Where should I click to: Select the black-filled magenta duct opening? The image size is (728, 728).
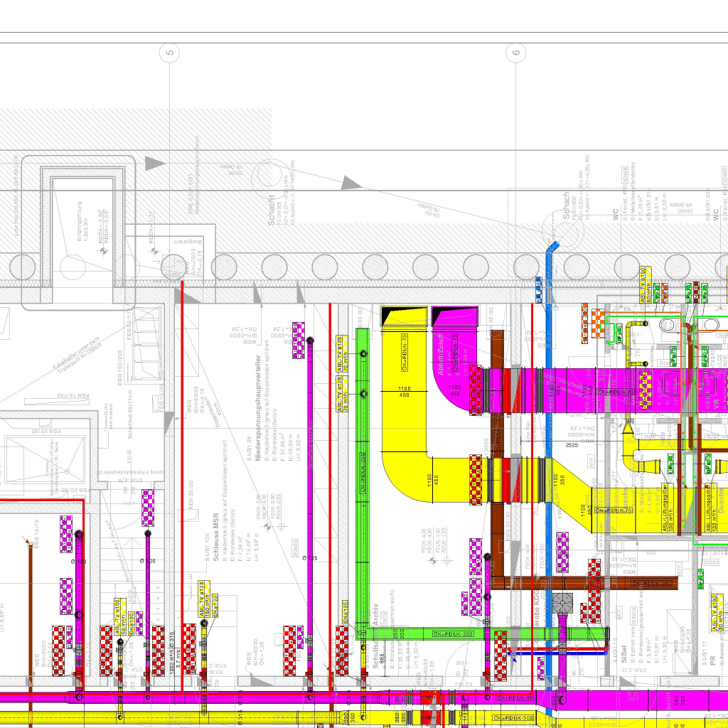[x=455, y=314]
